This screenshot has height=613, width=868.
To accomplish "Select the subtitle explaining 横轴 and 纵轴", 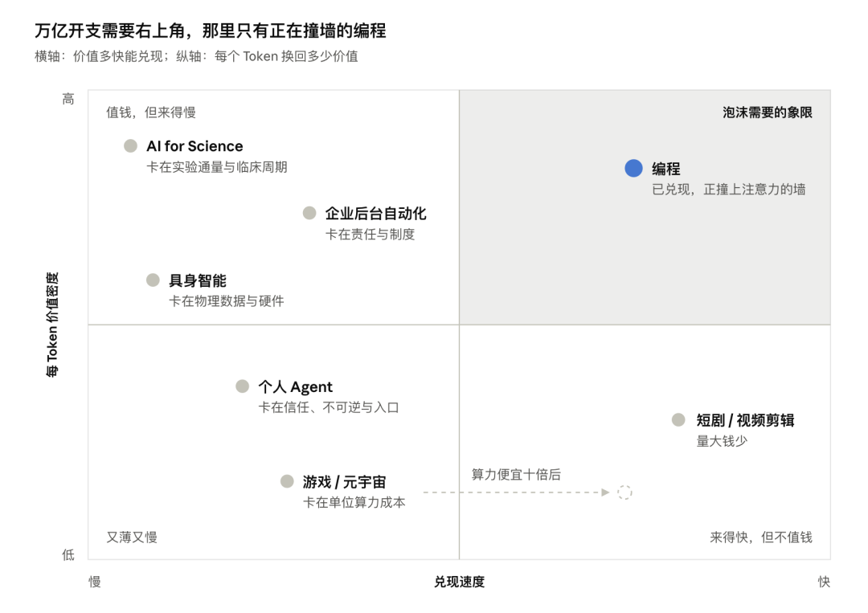I will (196, 56).
